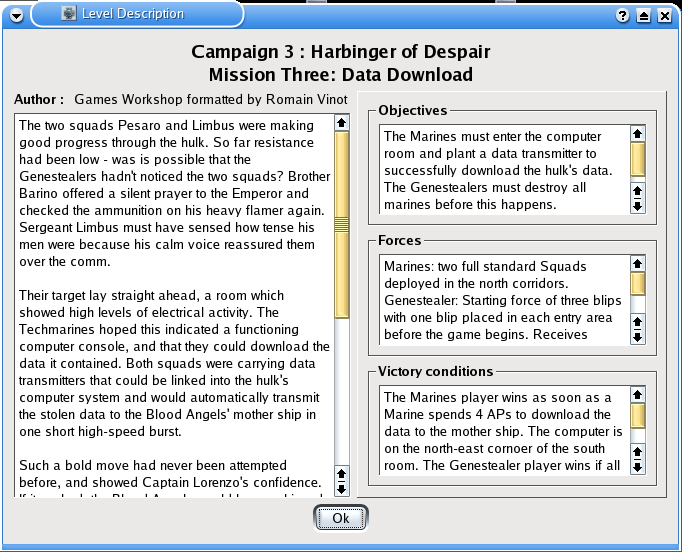Image resolution: width=682 pixels, height=552 pixels.
Task: Click empty track below story scrollbar thumb
Action: tap(342, 391)
